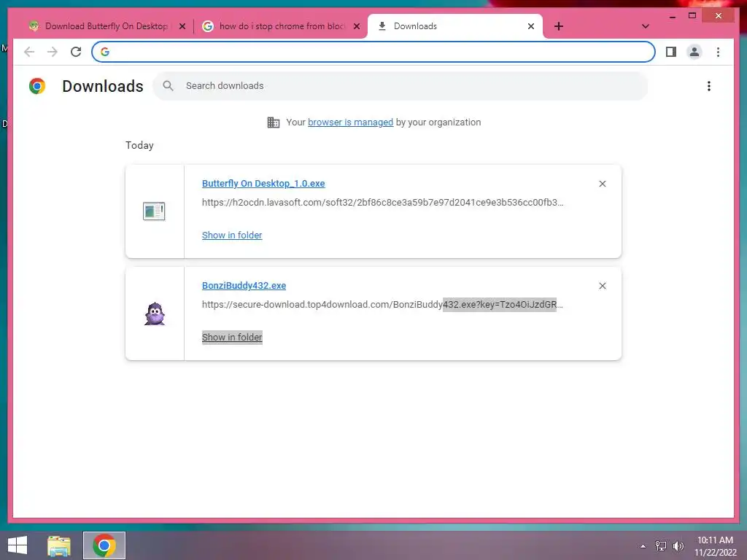Maximize the Chrome window
747x560 pixels.
(x=692, y=16)
